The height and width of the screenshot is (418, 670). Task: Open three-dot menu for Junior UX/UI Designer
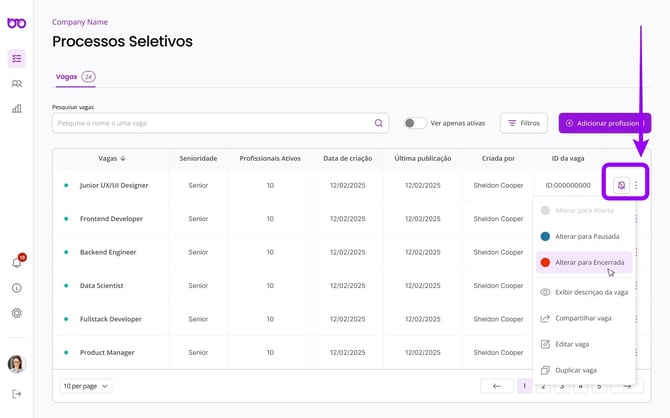(x=636, y=185)
